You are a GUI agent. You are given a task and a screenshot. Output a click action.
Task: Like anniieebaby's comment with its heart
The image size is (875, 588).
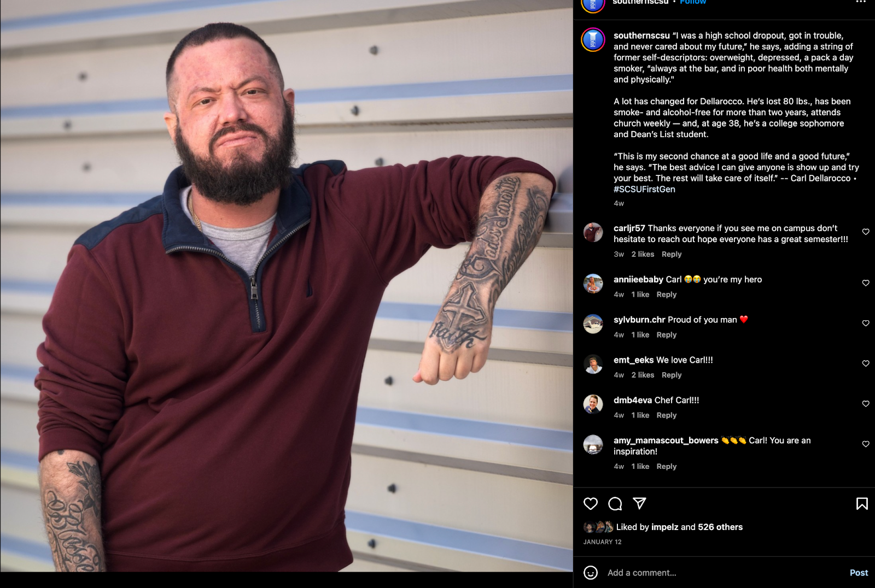tap(866, 283)
